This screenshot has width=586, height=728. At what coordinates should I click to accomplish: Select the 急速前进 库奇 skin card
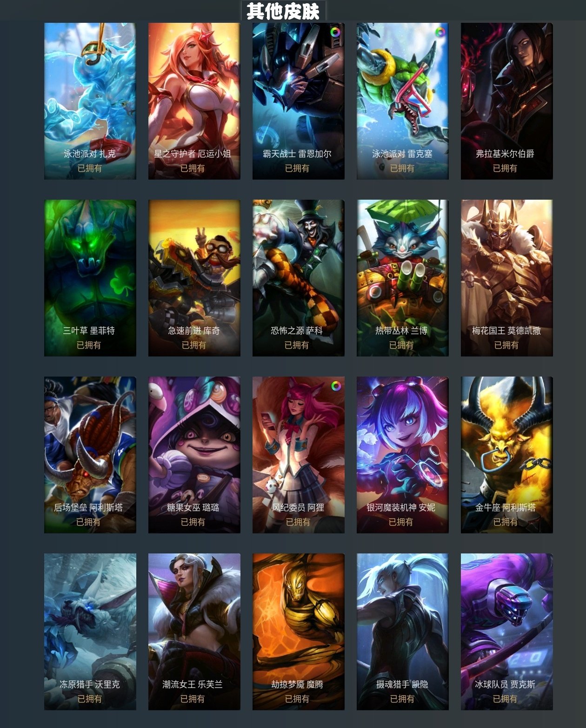194,278
